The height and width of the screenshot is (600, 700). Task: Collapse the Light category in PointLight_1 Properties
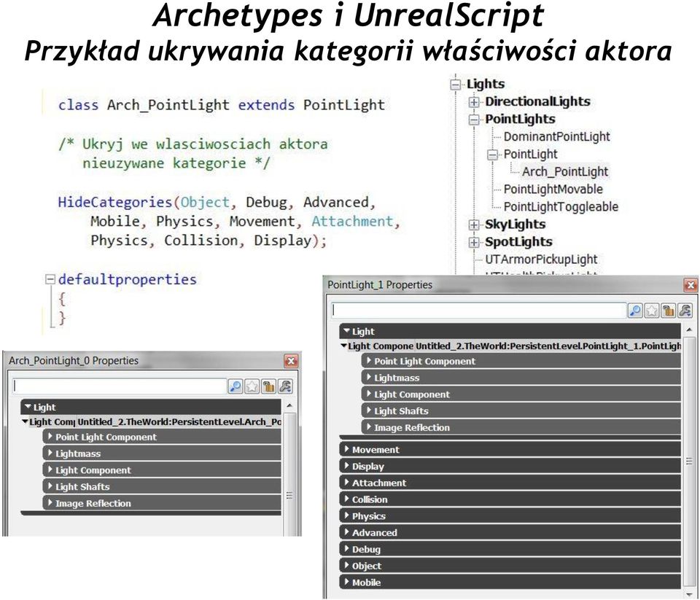(x=346, y=331)
